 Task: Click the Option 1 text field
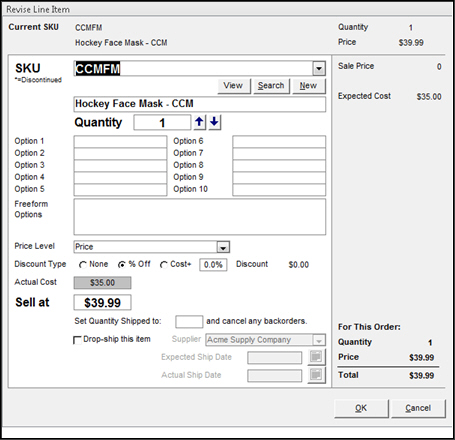(x=120, y=141)
